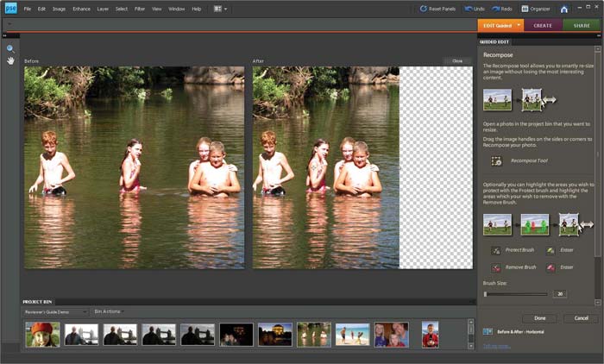Click guided edit panel scrollbar down arrow
Viewport: 604px width, 364px height.
(x=597, y=302)
